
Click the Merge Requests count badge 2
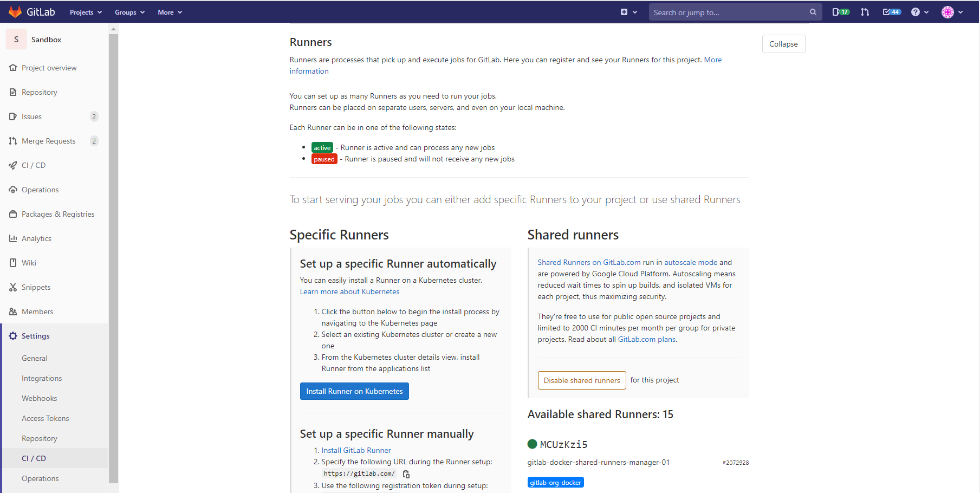pyautogui.click(x=94, y=141)
